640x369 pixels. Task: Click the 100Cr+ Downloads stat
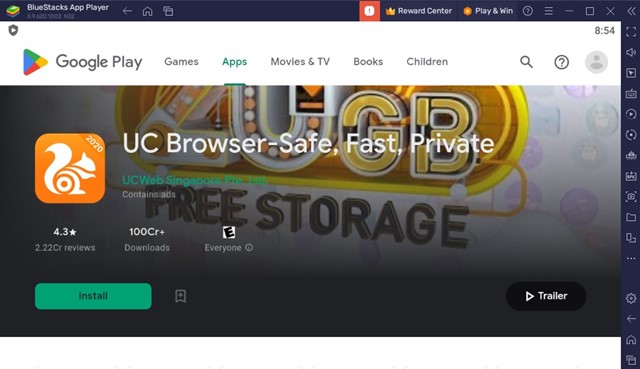tap(147, 239)
